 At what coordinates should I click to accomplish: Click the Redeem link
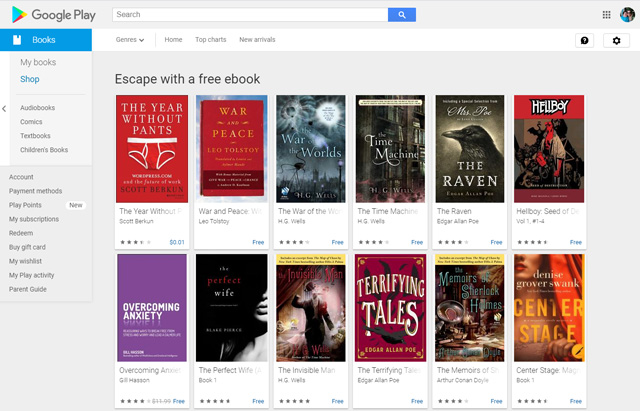click(21, 233)
